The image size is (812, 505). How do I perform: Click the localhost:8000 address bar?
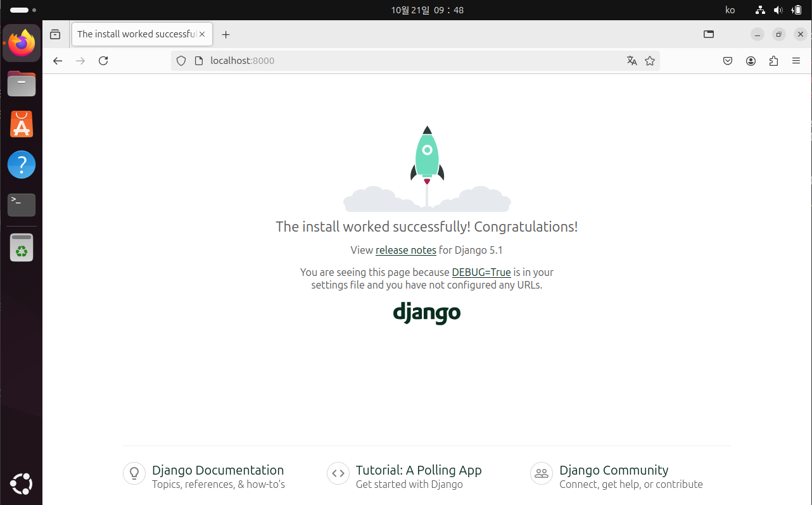[415, 61]
